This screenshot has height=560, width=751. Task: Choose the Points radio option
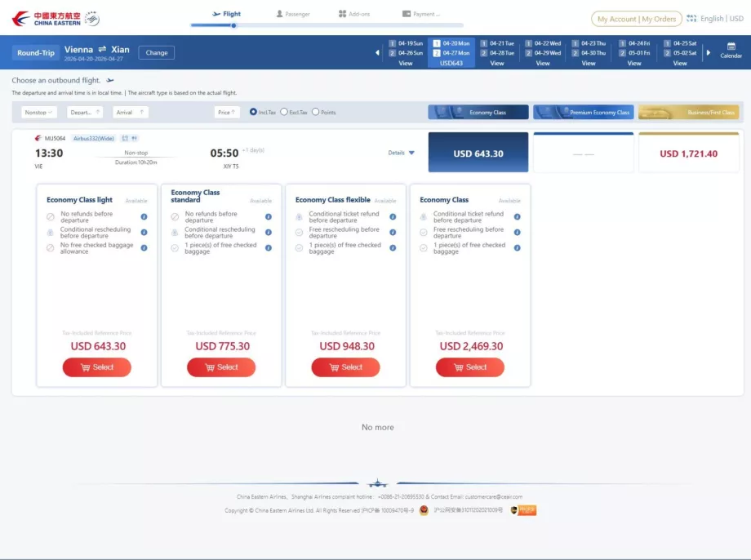tap(315, 112)
